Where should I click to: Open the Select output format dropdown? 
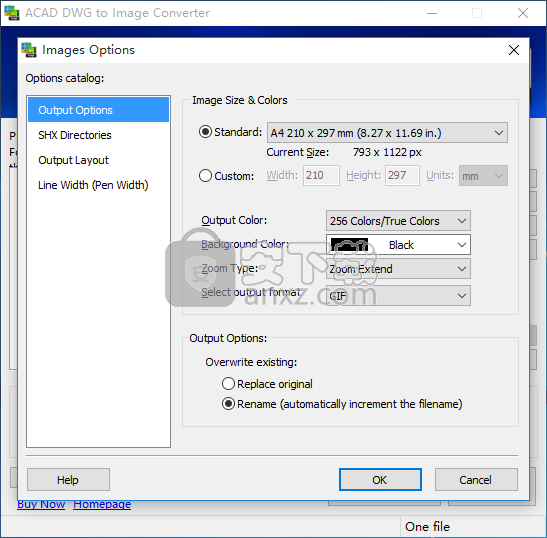[x=398, y=296]
